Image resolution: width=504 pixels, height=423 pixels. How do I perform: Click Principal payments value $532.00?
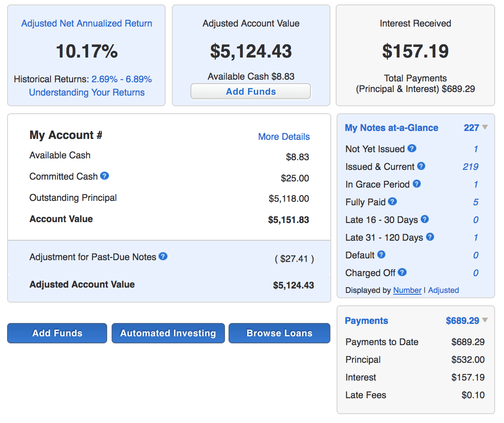point(468,359)
